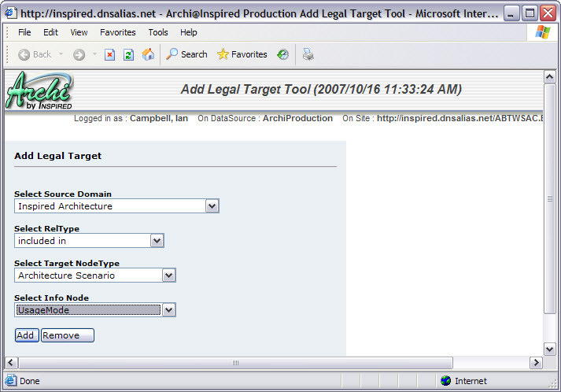Click the Print toolbar icon
Screen dimensions: 561x392
(308, 54)
